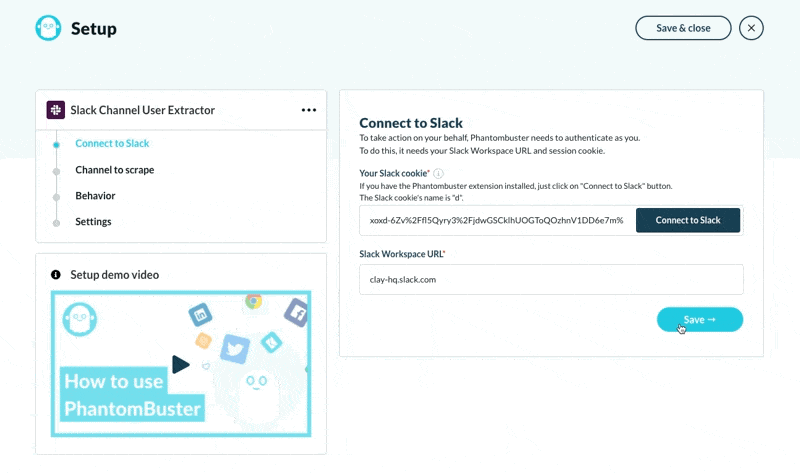The width and height of the screenshot is (800, 473).
Task: Click the Slack Channel User Extractor title
Action: [142, 110]
